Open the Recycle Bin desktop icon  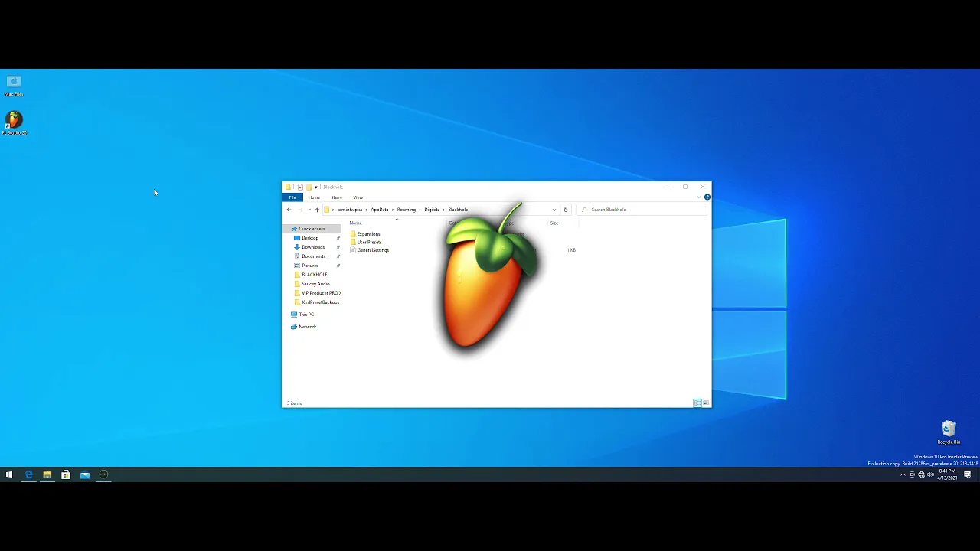pos(949,432)
